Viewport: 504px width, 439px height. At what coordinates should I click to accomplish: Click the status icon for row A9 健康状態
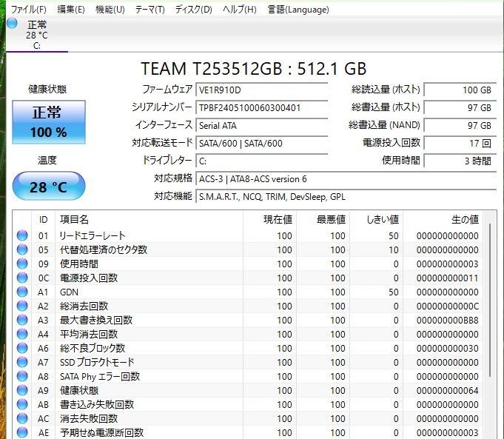point(22,390)
